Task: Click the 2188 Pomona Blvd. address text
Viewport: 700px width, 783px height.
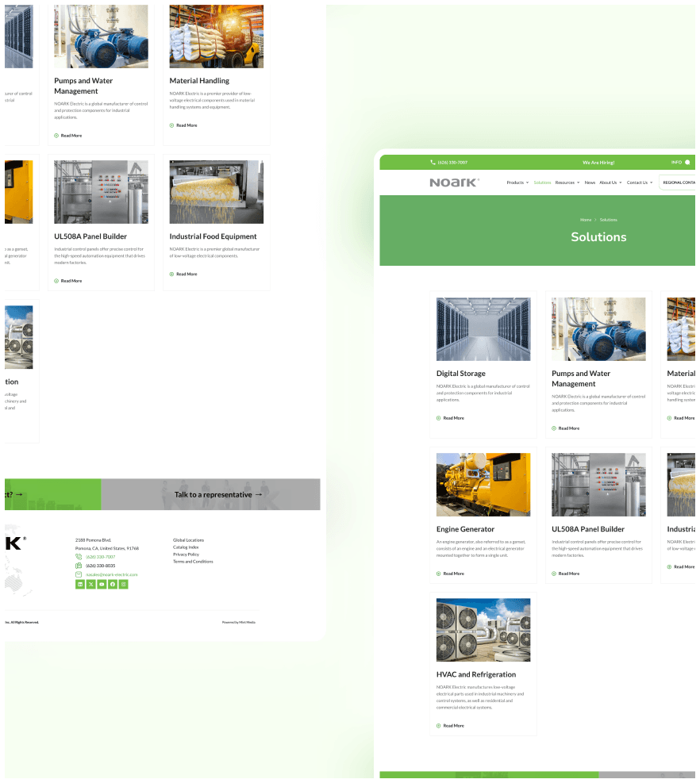Action: 94,540
